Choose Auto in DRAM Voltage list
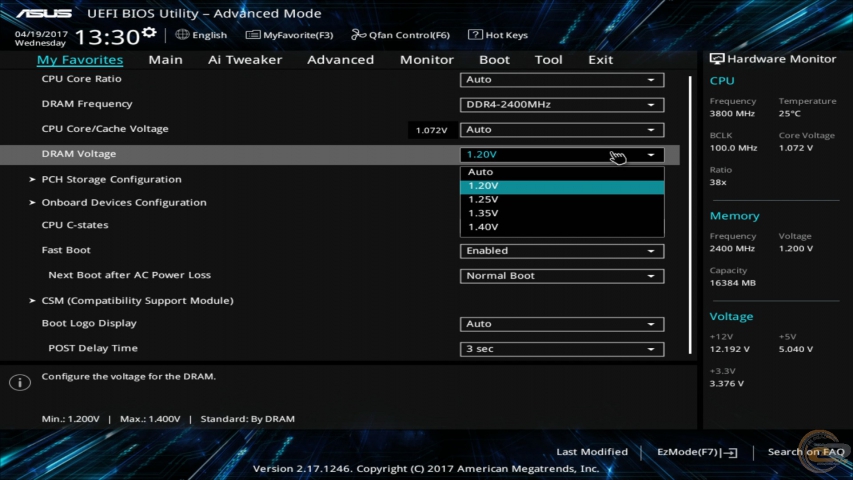Viewport: 853px width, 480px height. [562, 172]
